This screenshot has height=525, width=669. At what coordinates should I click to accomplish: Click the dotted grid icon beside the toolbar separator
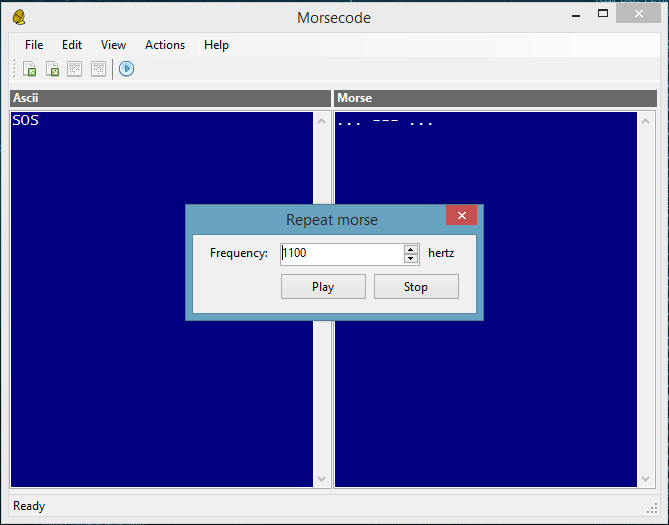(x=98, y=69)
